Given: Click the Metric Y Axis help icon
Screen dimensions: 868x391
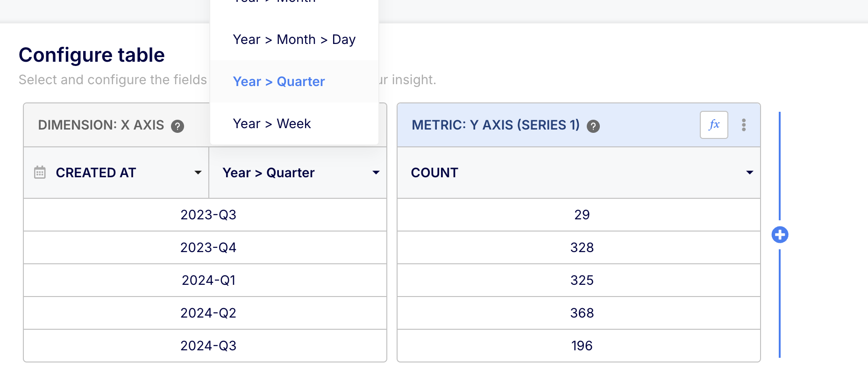Looking at the screenshot, I should pos(593,126).
